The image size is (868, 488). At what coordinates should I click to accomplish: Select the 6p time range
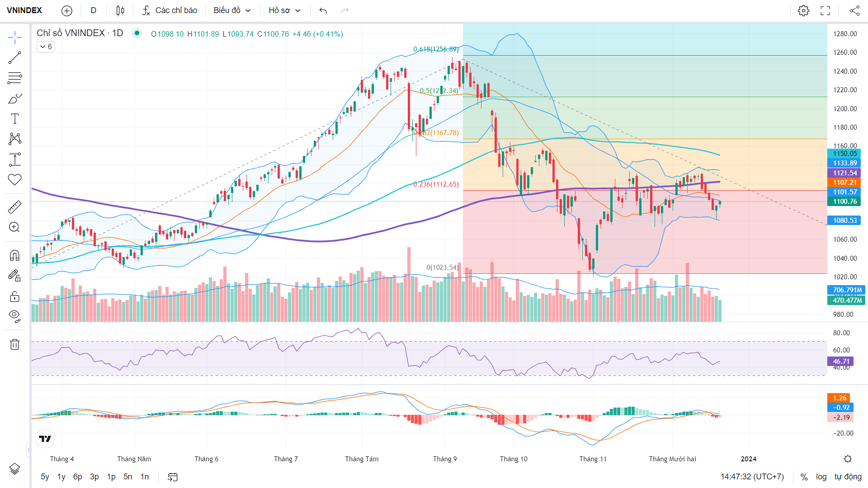pyautogui.click(x=78, y=477)
